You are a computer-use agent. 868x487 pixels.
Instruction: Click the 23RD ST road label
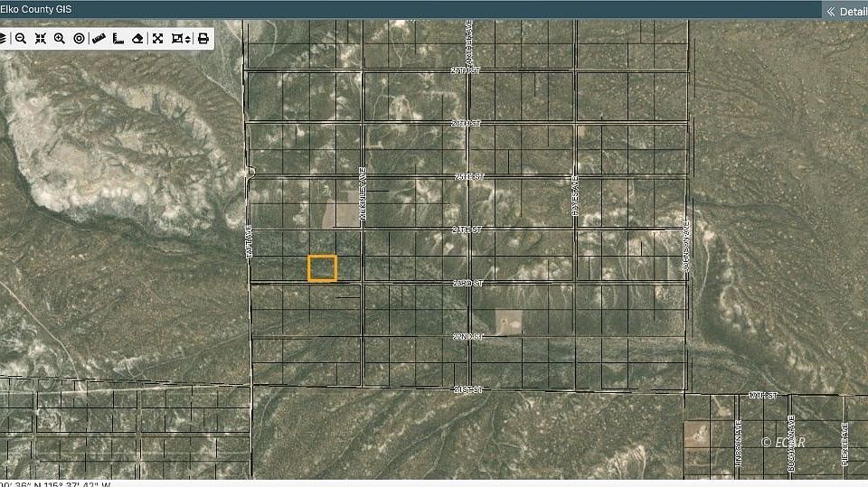(467, 284)
